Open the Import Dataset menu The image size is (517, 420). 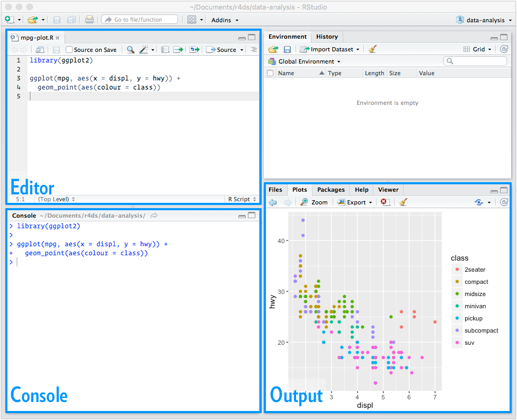pos(329,49)
